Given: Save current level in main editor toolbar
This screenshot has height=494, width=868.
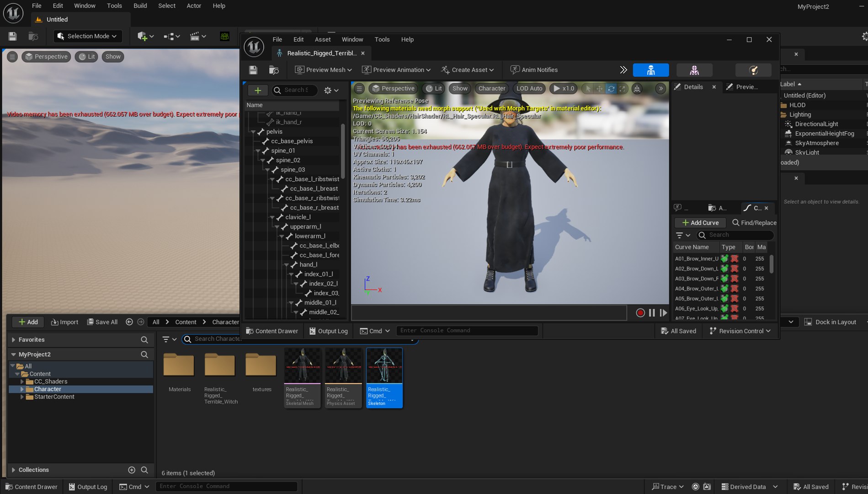Looking at the screenshot, I should click(x=12, y=36).
